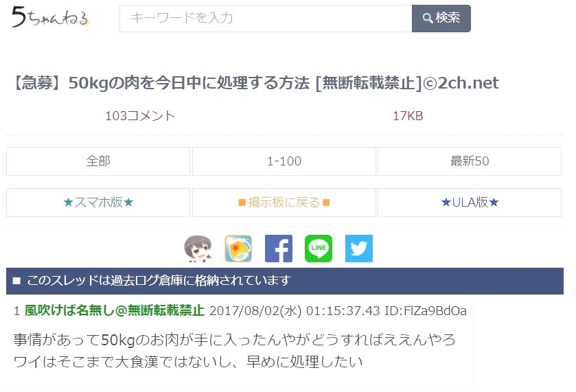Click the anime girl avatar share icon

click(x=198, y=249)
